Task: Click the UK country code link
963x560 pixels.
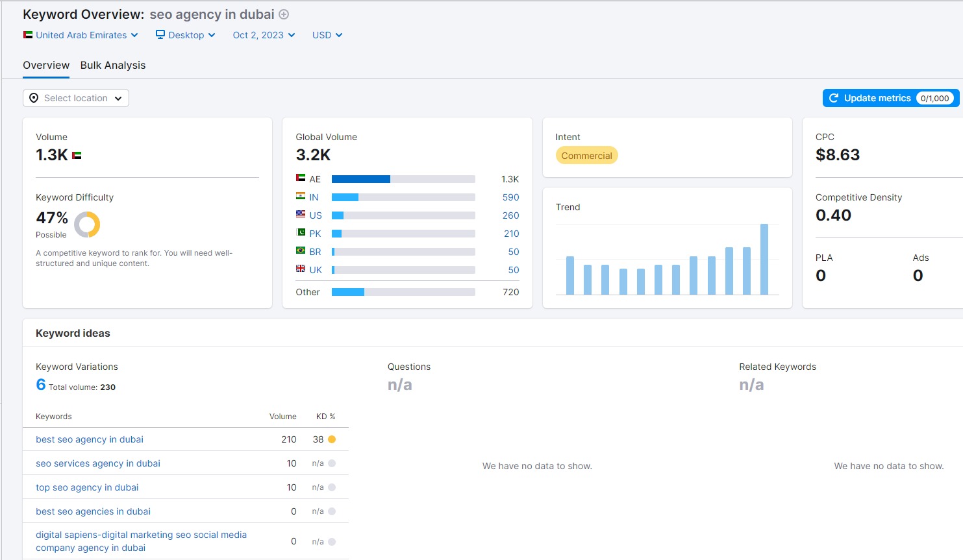Action: (316, 270)
